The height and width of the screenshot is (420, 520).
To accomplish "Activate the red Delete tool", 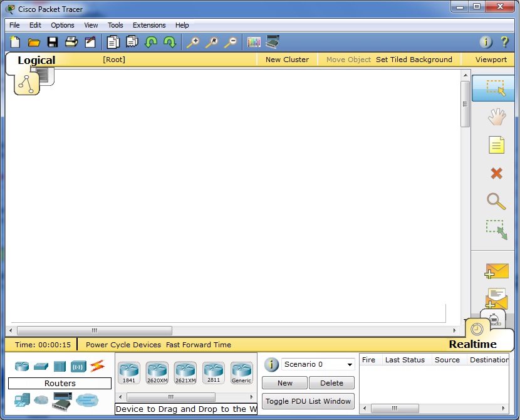I will [x=496, y=173].
